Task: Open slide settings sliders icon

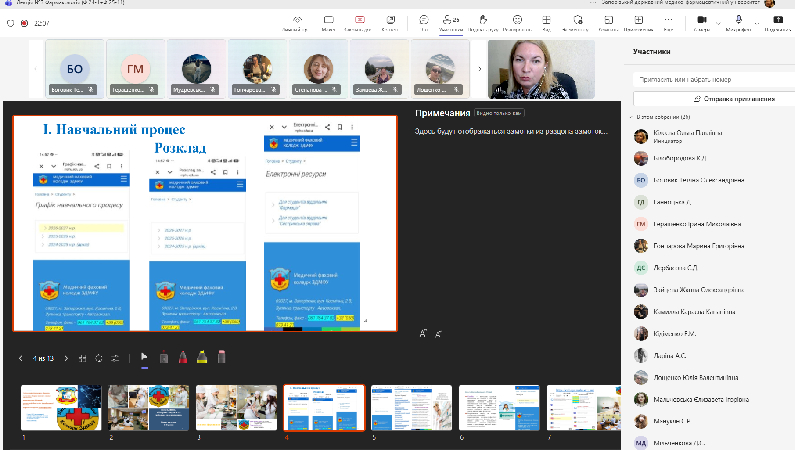Action: tap(116, 358)
